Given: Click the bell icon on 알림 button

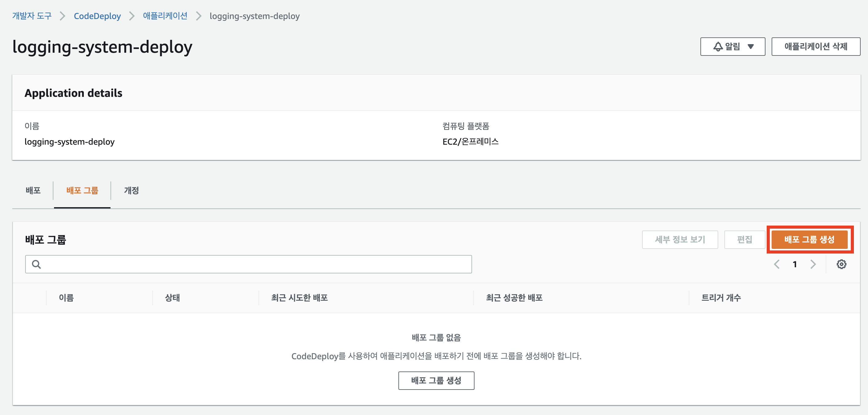Looking at the screenshot, I should pyautogui.click(x=717, y=47).
